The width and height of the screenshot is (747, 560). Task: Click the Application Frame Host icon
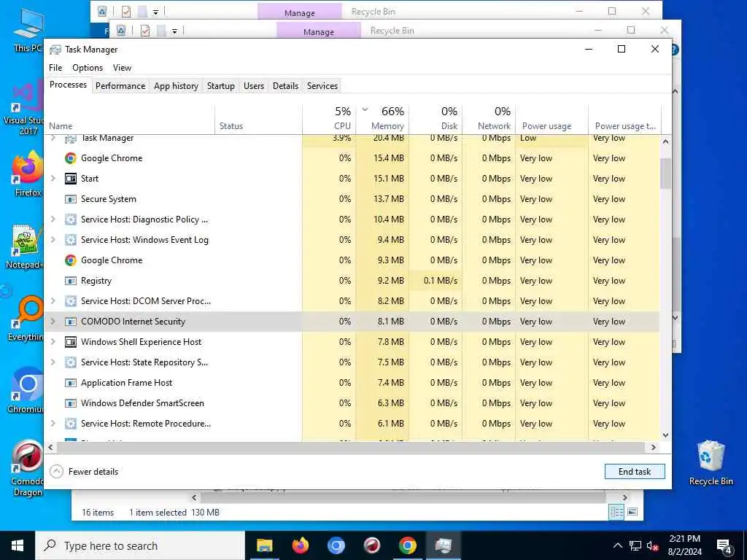[71, 383]
